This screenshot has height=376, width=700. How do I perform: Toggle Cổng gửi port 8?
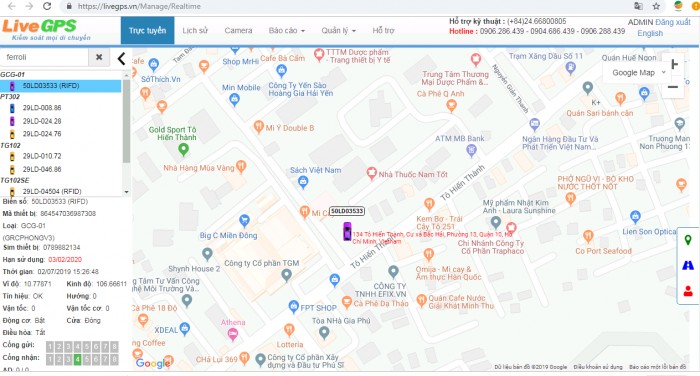pos(115,347)
